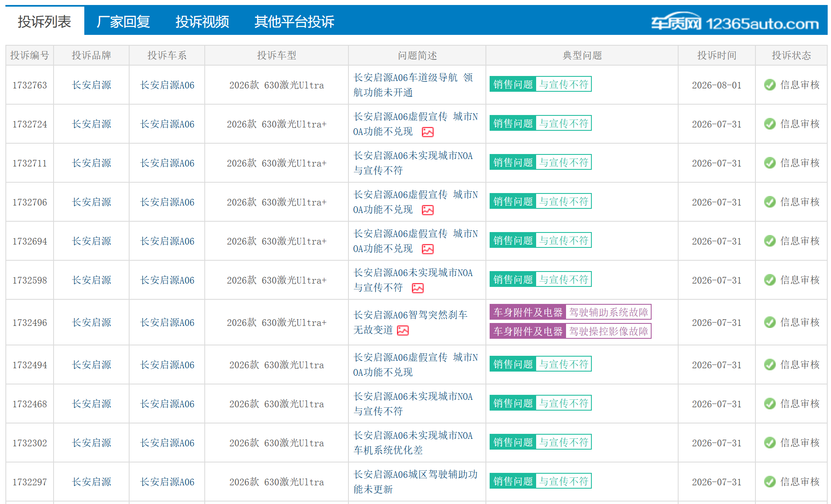
Task: Click 投诉车系 column header
Action: 167,55
